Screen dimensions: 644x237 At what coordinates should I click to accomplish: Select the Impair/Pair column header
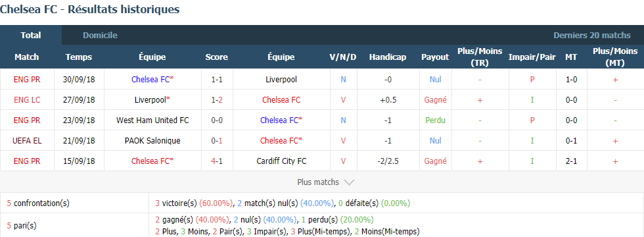pos(532,57)
